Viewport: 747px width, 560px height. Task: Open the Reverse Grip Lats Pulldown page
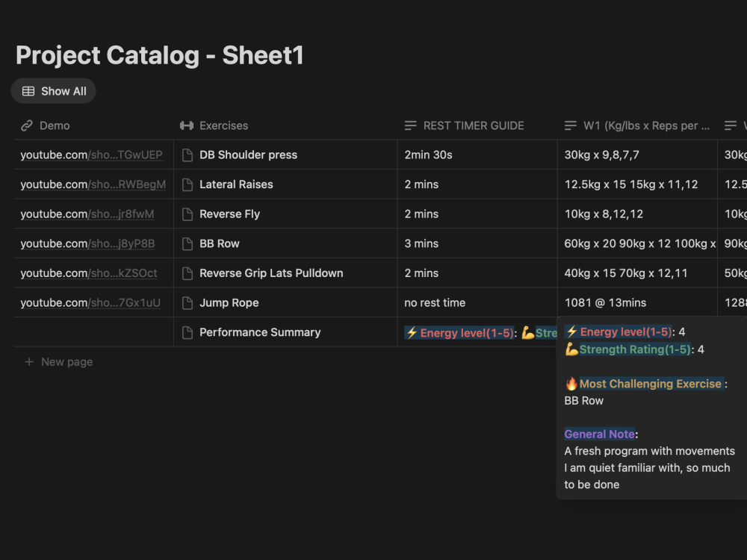pos(271,273)
